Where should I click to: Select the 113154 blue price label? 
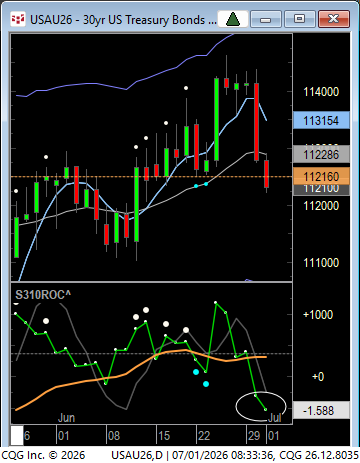click(321, 120)
